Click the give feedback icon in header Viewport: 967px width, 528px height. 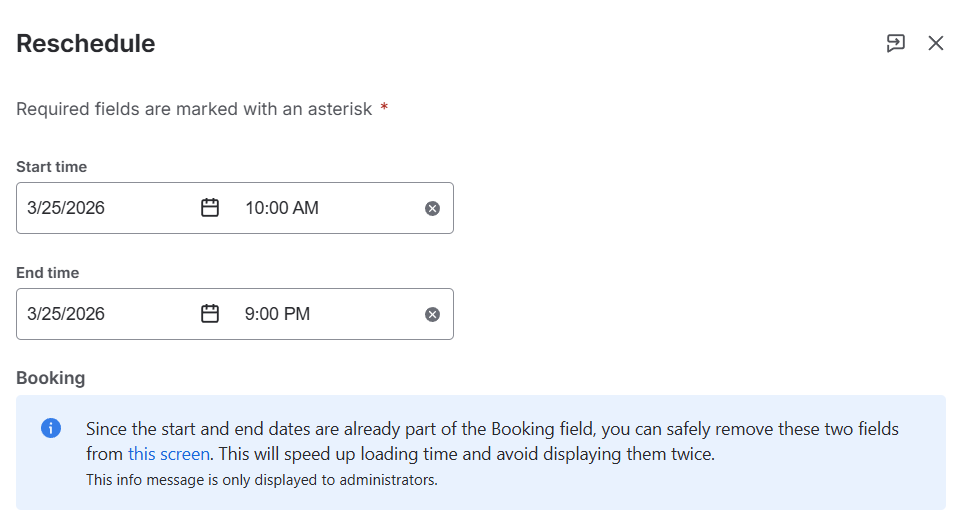[895, 43]
